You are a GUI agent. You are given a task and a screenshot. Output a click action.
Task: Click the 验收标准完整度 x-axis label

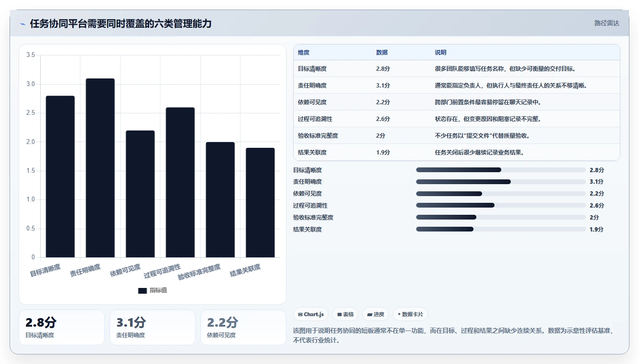[199, 272]
